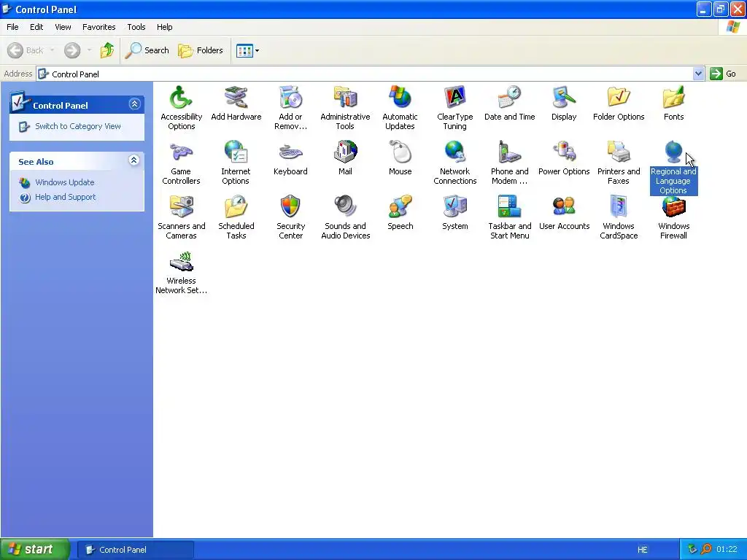Select Phone and Modem Options icon
This screenshot has height=560, width=747.
[509, 152]
